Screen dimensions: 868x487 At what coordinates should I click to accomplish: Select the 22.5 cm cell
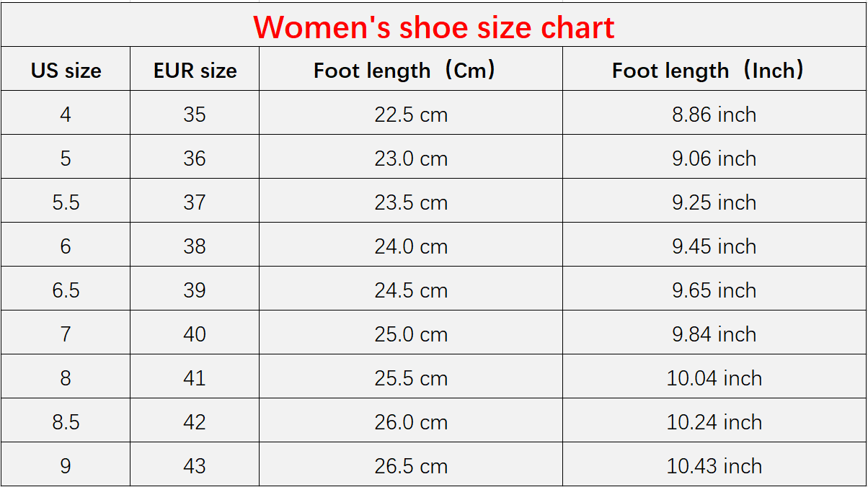coord(411,115)
